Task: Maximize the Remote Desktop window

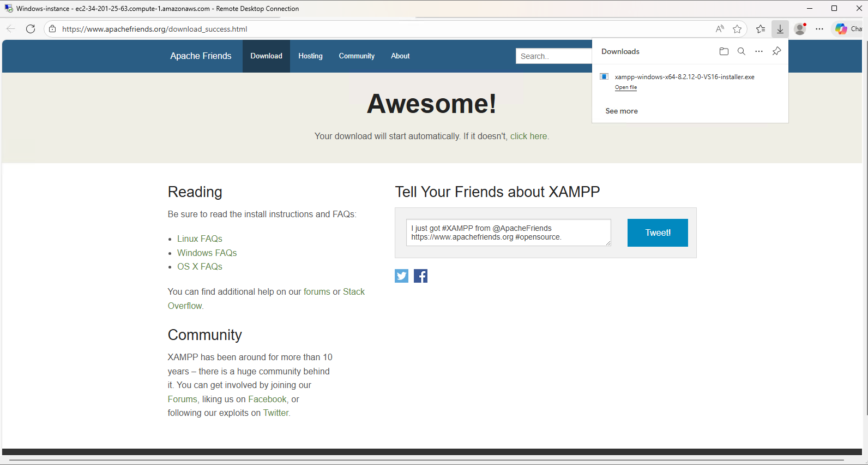Action: click(834, 8)
